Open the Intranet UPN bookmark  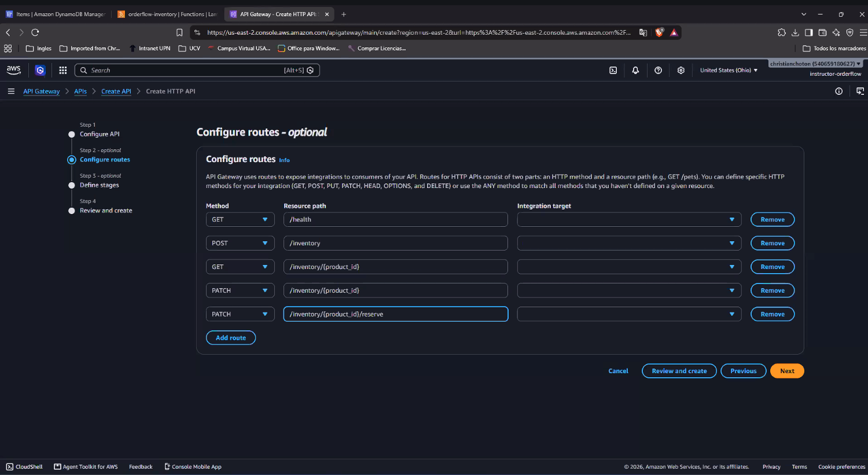coord(150,49)
